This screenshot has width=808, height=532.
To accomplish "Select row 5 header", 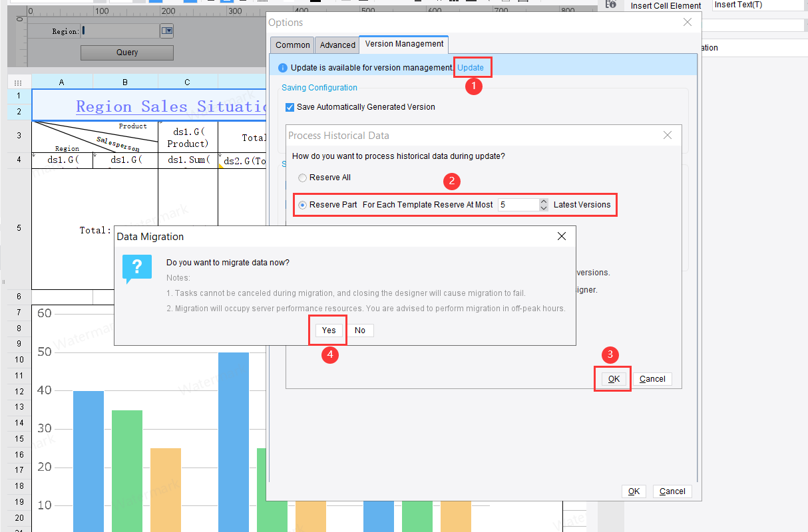I will 19,228.
